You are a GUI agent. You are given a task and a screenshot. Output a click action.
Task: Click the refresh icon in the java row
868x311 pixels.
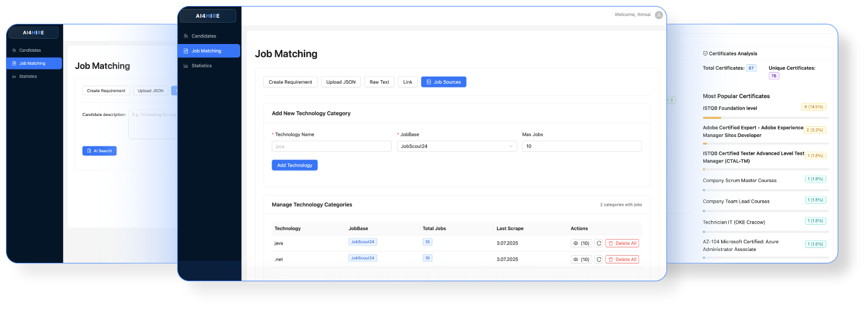click(x=599, y=243)
